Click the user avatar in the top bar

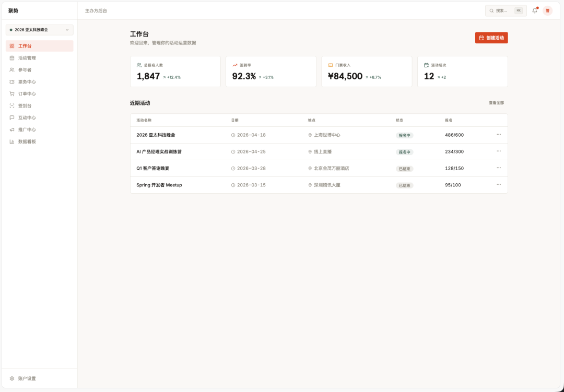pos(547,11)
